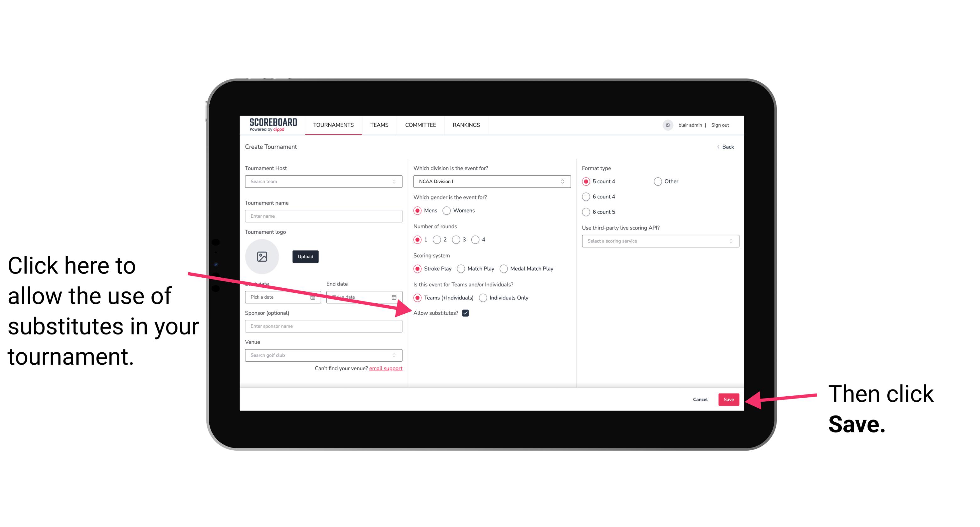Expand the Search golf club venue dropdown
This screenshot has height=527, width=980.
(397, 356)
